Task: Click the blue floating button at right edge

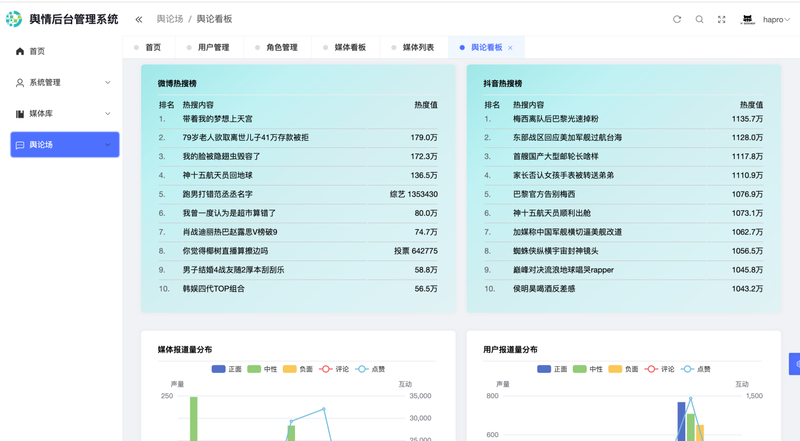Action: point(794,364)
